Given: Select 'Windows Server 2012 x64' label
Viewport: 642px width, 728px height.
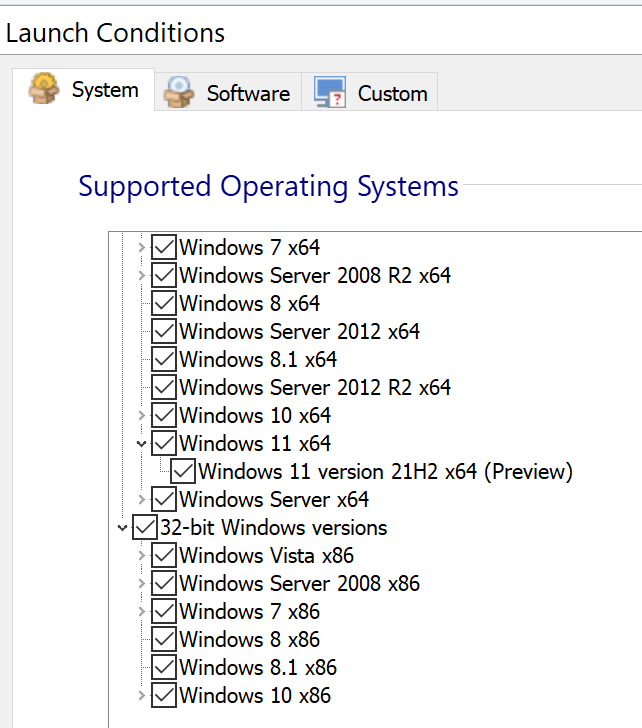Looking at the screenshot, I should (300, 332).
